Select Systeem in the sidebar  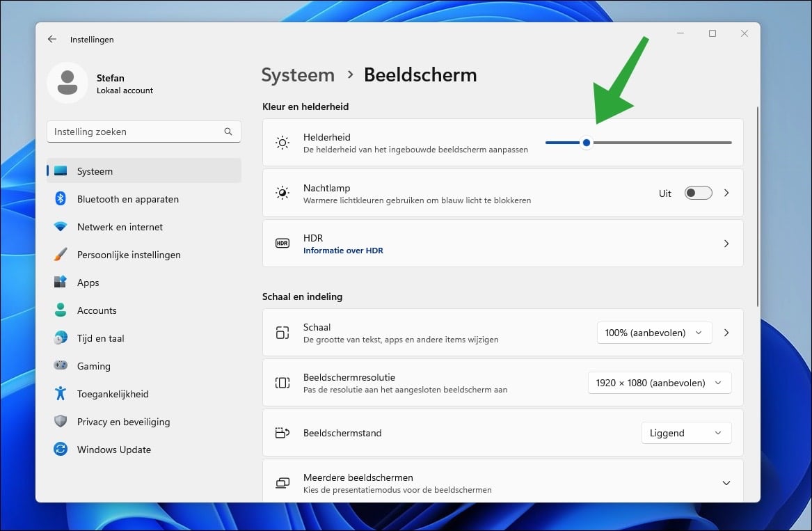pyautogui.click(x=94, y=171)
